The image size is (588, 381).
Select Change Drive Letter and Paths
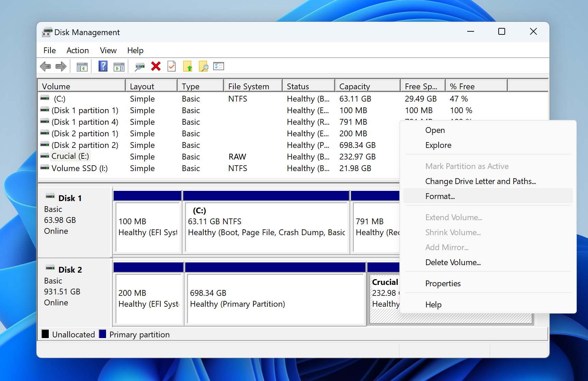(x=488, y=181)
